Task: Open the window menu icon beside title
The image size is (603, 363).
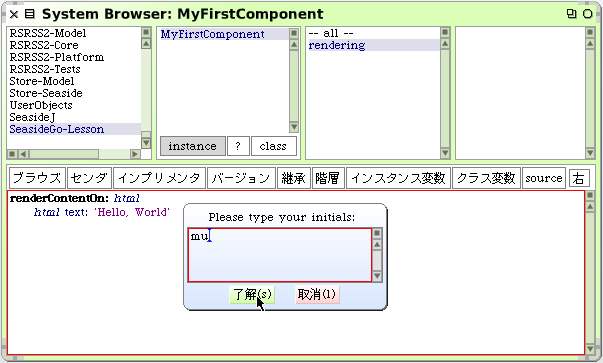Action: 30,14
